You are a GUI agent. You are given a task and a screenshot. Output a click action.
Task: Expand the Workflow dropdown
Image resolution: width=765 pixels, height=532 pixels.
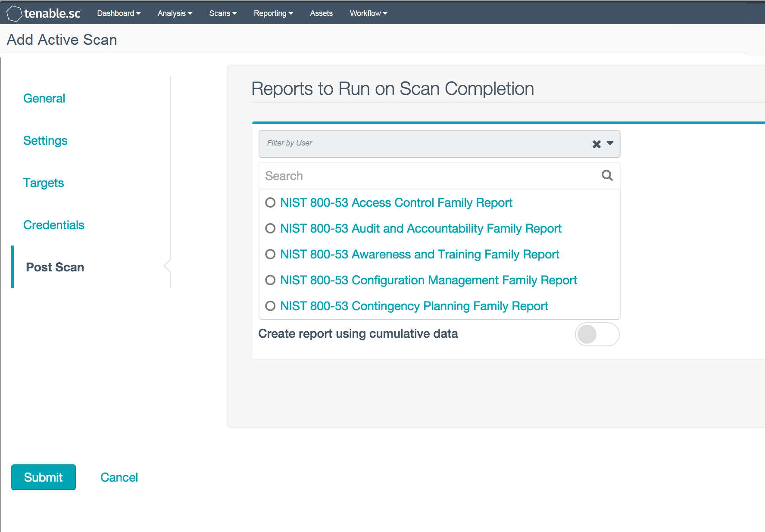(x=368, y=13)
